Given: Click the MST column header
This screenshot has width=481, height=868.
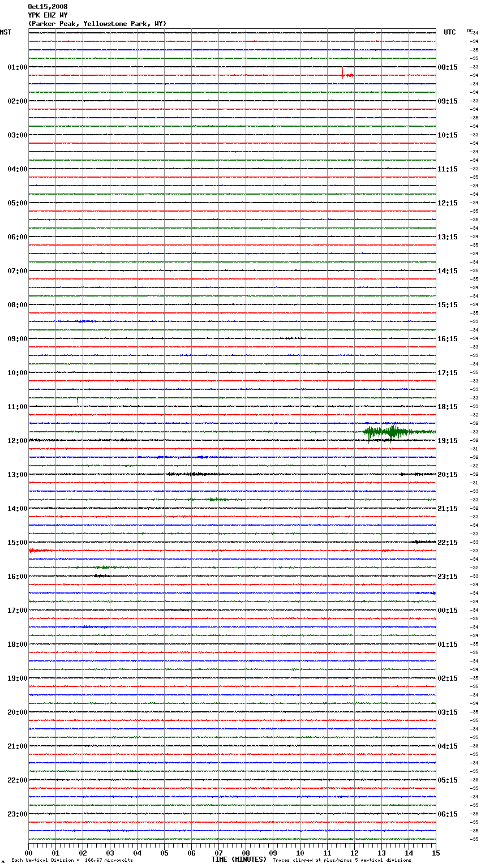Looking at the screenshot, I should click(6, 32).
